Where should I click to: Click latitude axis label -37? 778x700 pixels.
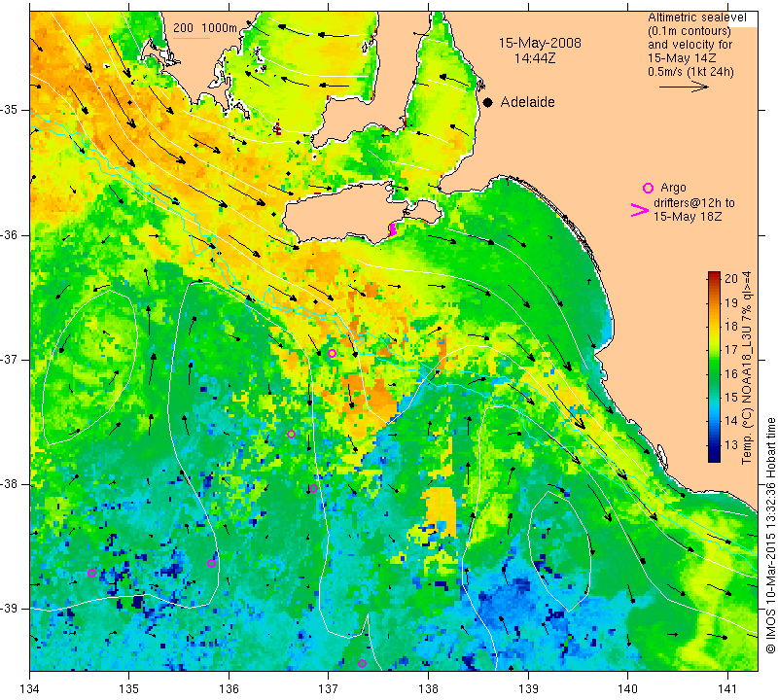point(10,359)
